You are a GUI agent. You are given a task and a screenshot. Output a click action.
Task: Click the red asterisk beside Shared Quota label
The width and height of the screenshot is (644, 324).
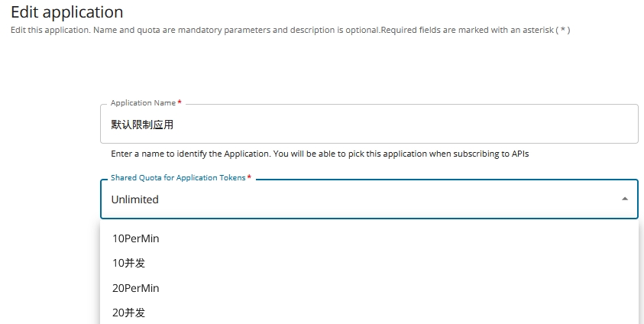pyautogui.click(x=249, y=177)
